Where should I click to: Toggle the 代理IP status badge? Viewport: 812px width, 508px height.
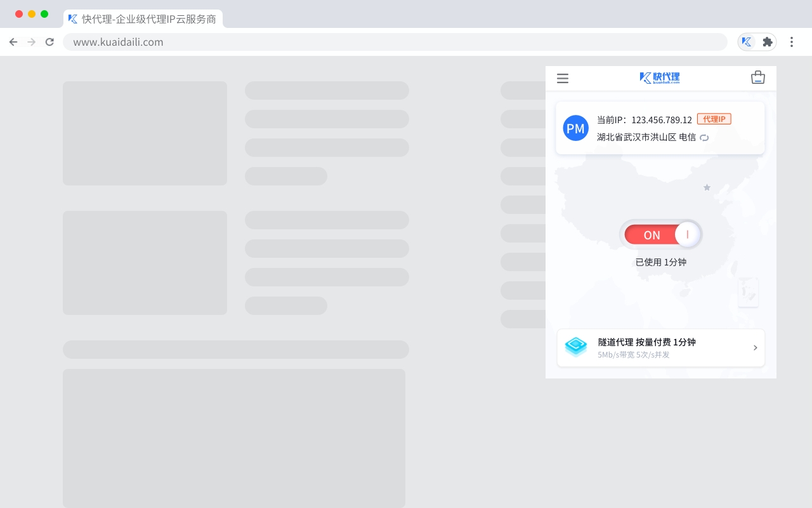pos(714,119)
